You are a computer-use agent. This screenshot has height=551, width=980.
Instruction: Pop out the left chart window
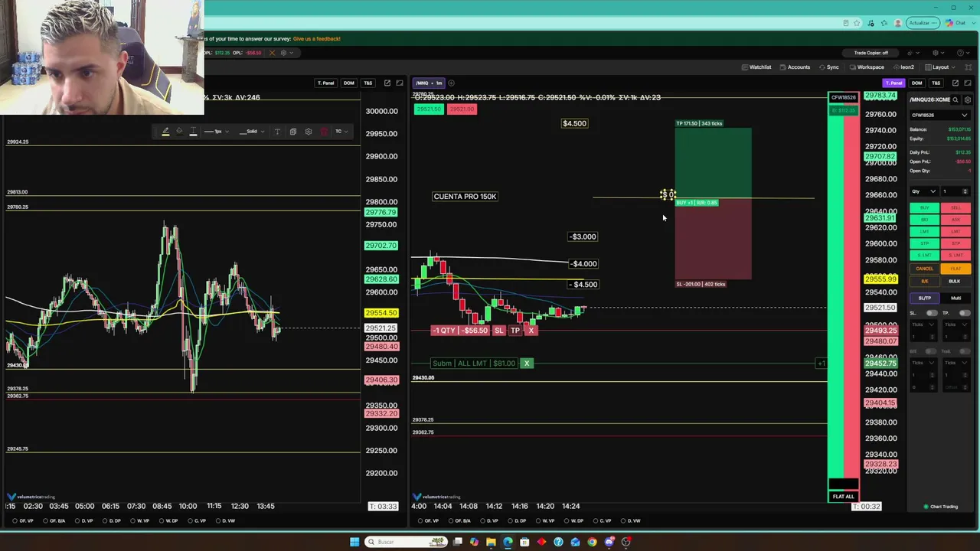click(x=387, y=83)
